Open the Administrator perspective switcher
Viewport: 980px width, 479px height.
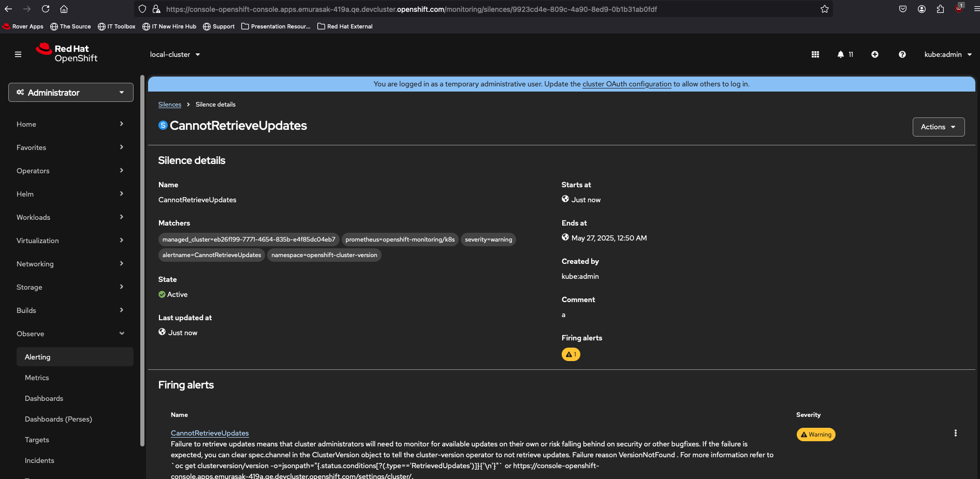(71, 93)
